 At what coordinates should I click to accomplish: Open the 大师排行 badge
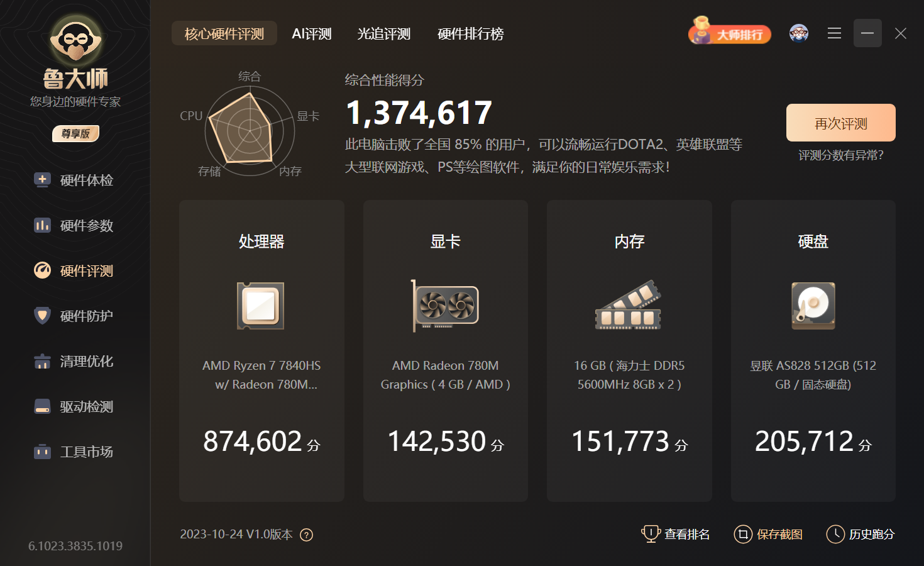(730, 31)
